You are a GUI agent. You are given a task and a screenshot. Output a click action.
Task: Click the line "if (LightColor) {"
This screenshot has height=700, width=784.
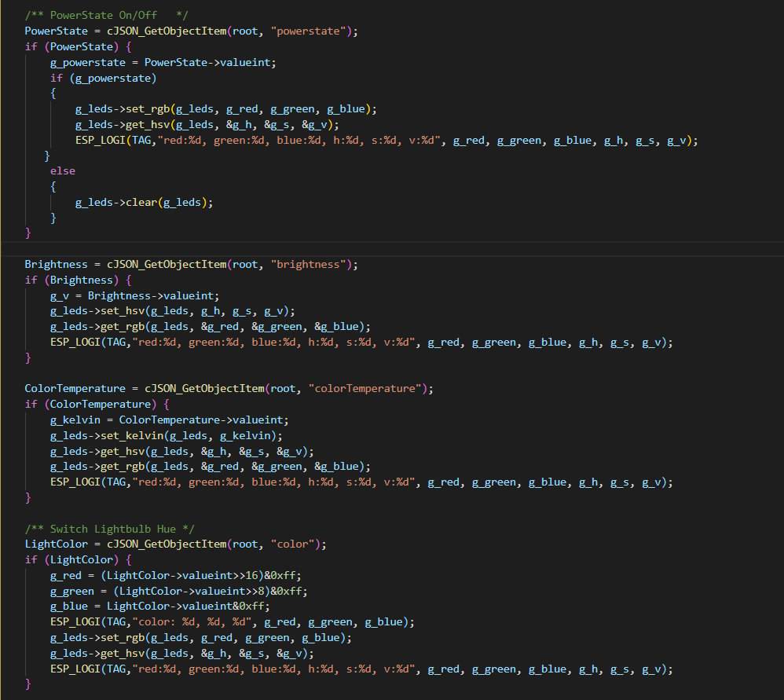[78, 560]
